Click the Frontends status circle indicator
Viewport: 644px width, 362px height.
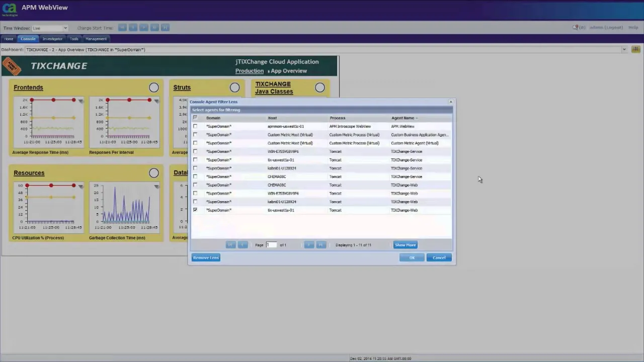tap(154, 87)
